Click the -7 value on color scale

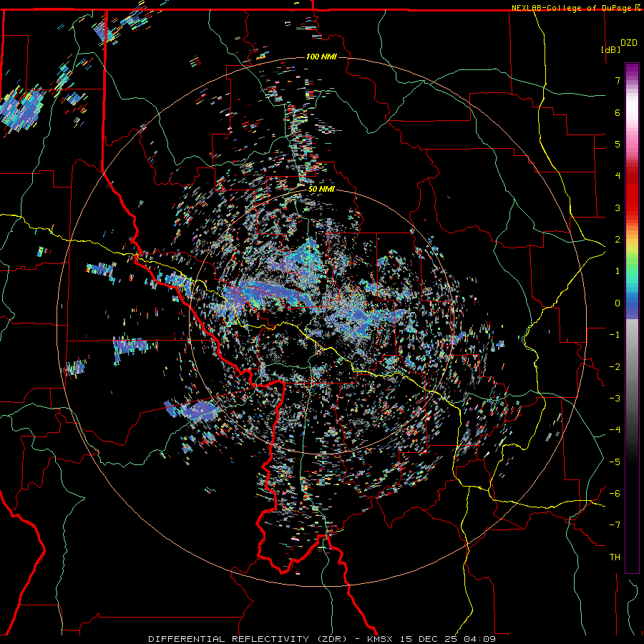pos(615,525)
